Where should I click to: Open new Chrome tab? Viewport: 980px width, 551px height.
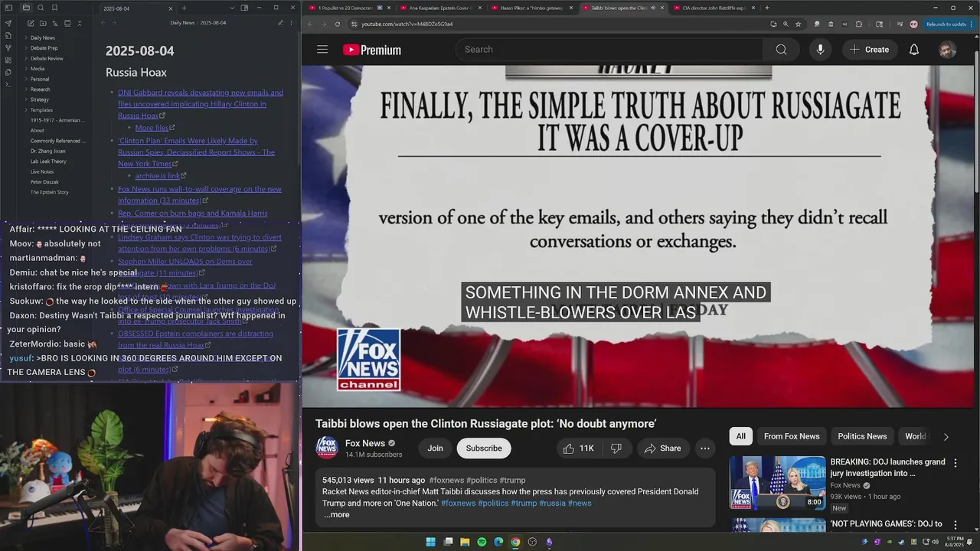[766, 8]
